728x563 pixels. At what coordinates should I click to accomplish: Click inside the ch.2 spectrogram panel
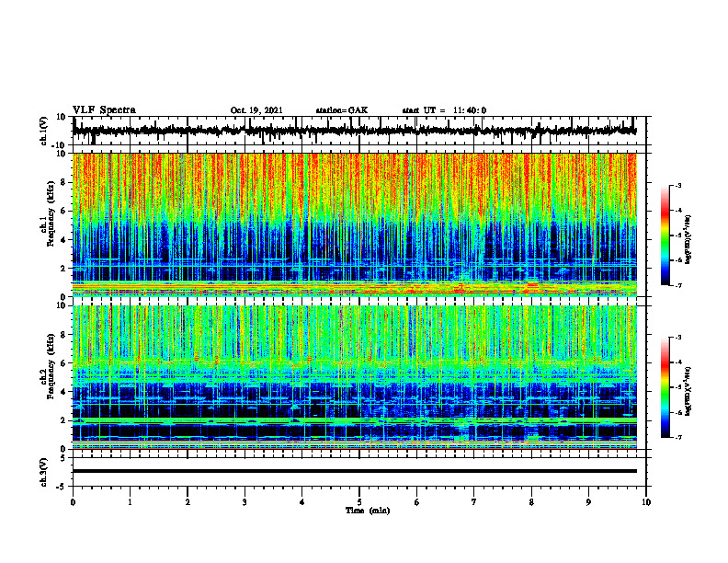354,377
